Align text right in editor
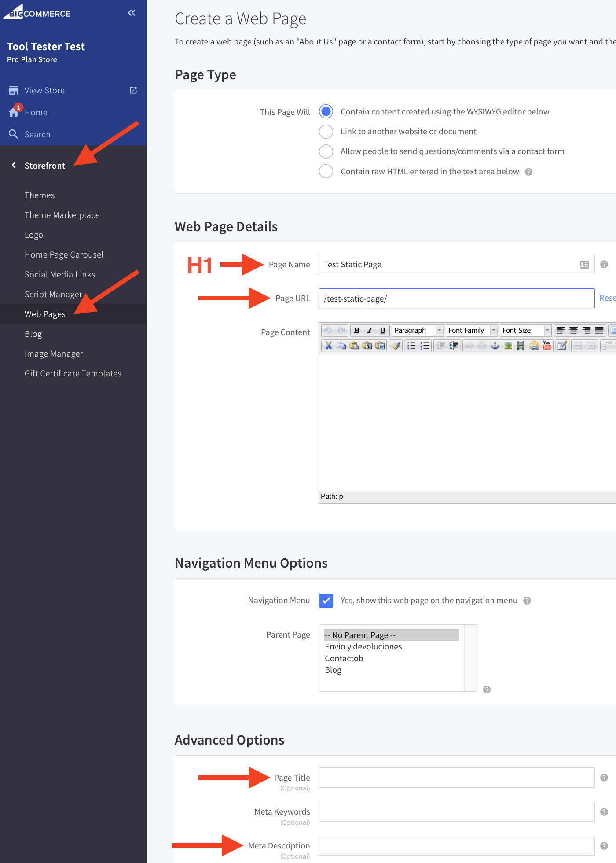 click(x=587, y=330)
